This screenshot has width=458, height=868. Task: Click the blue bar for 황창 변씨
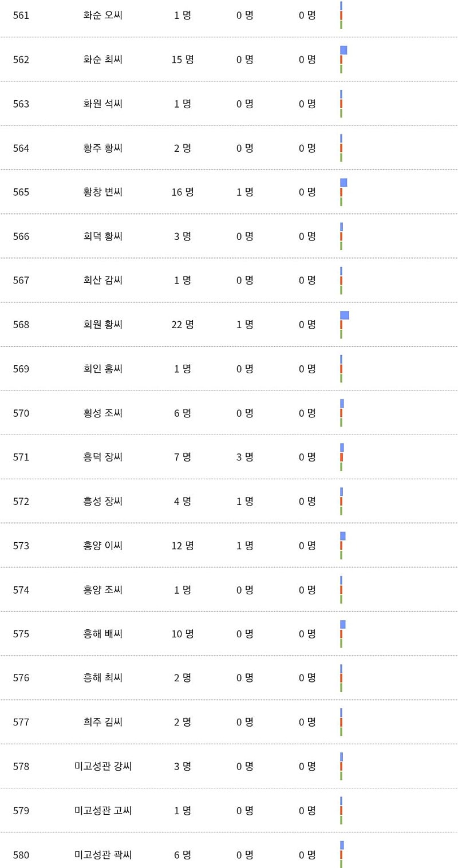343,183
